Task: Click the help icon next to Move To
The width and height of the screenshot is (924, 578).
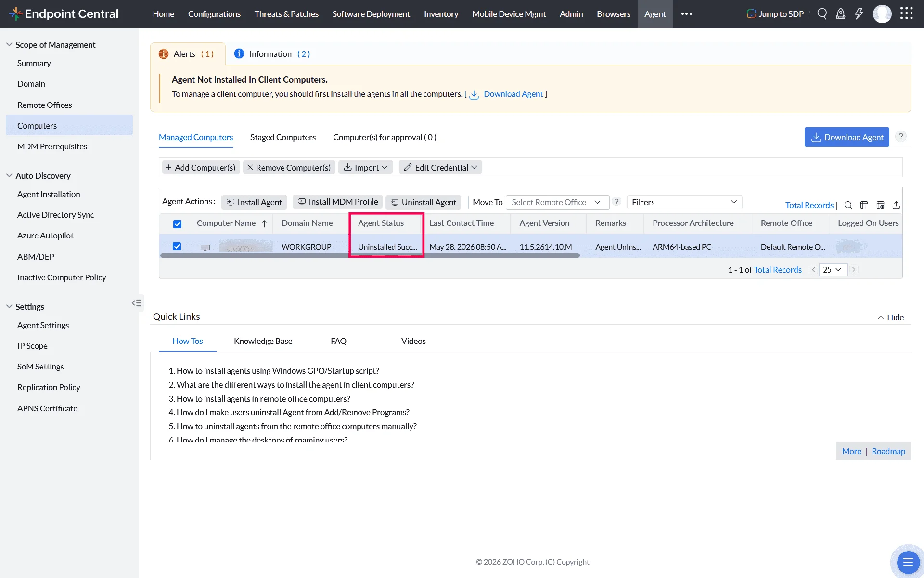Action: click(x=616, y=201)
